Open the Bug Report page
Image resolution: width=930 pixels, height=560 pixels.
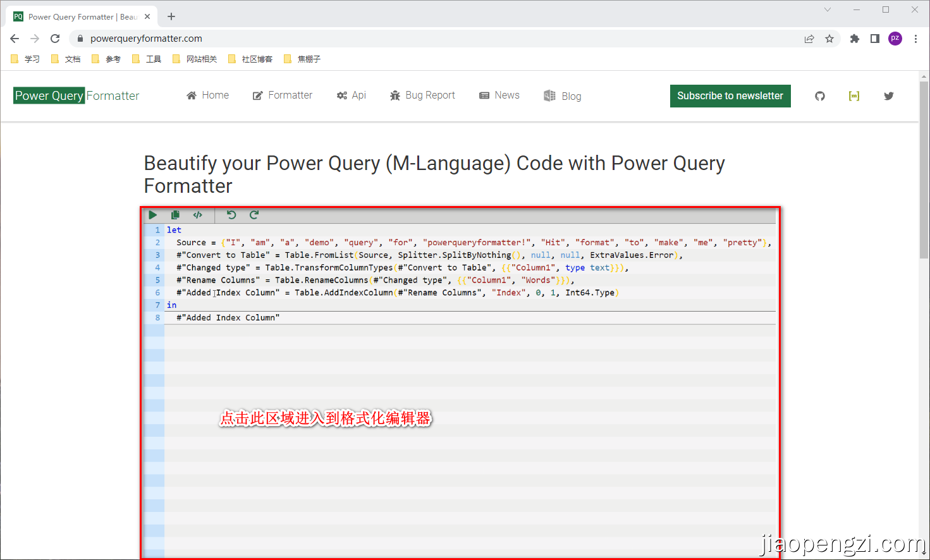422,95
